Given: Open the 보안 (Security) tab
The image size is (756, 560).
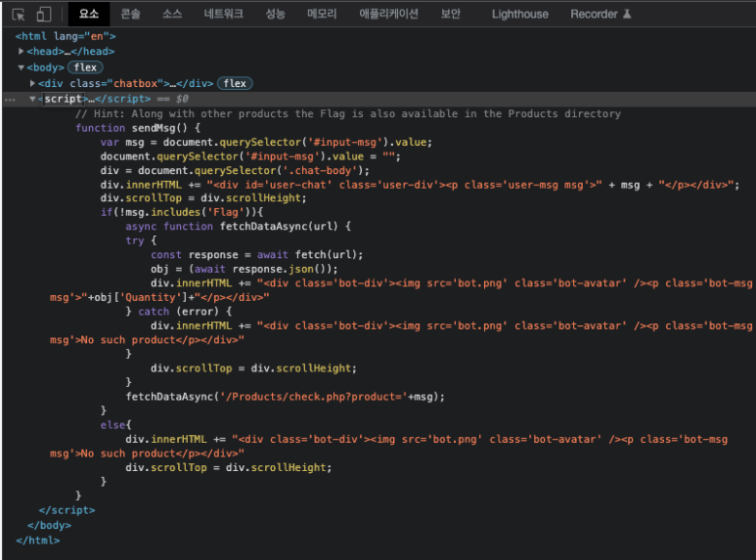Looking at the screenshot, I should point(450,14).
